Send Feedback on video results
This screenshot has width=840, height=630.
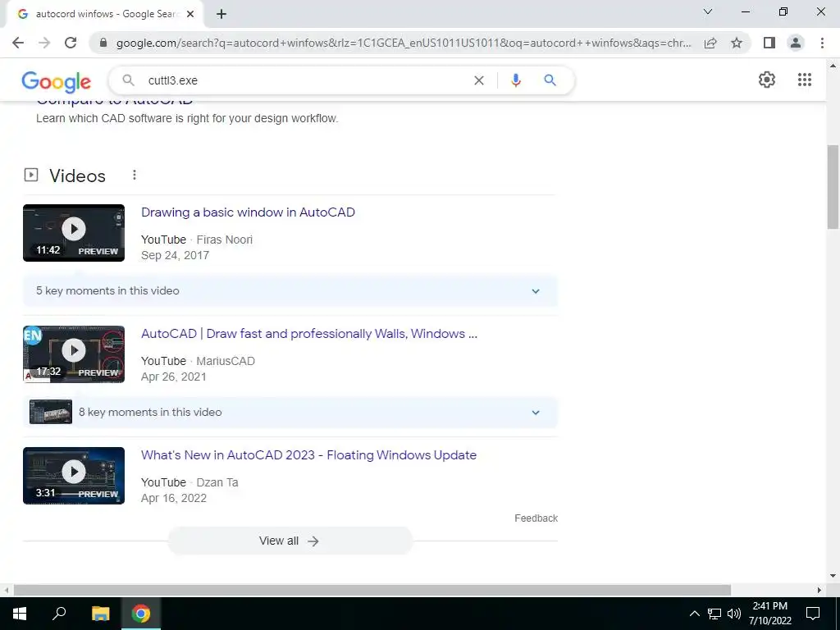[x=536, y=518]
